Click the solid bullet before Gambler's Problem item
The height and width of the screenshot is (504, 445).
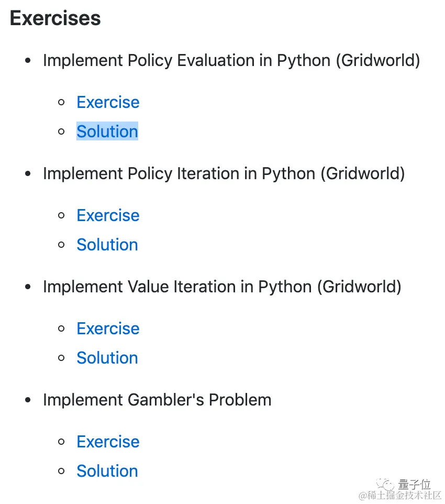click(28, 400)
